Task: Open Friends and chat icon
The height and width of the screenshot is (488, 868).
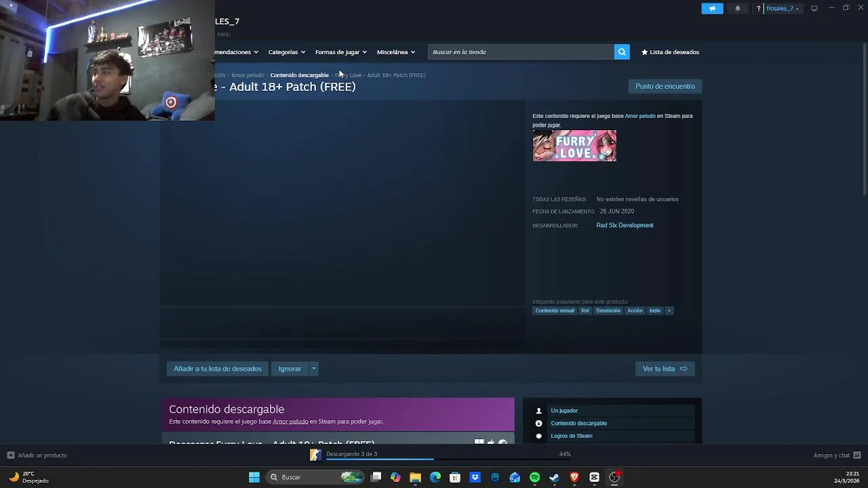Action: pyautogui.click(x=857, y=455)
